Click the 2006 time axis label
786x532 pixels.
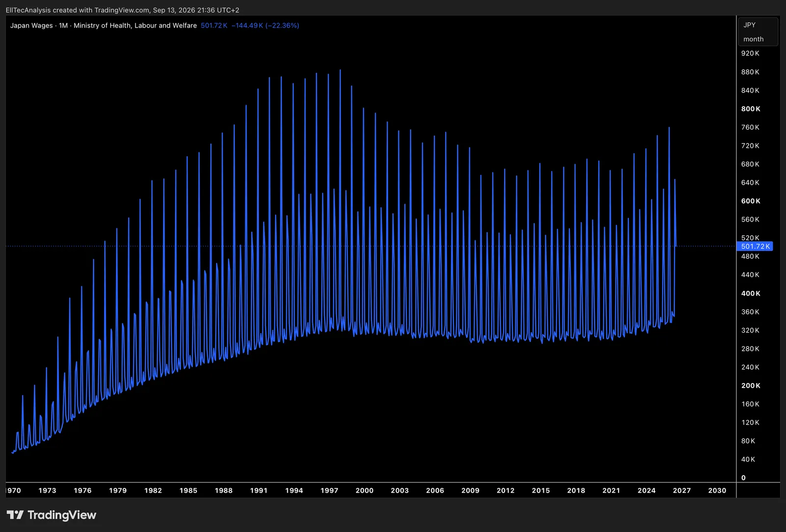(x=435, y=491)
